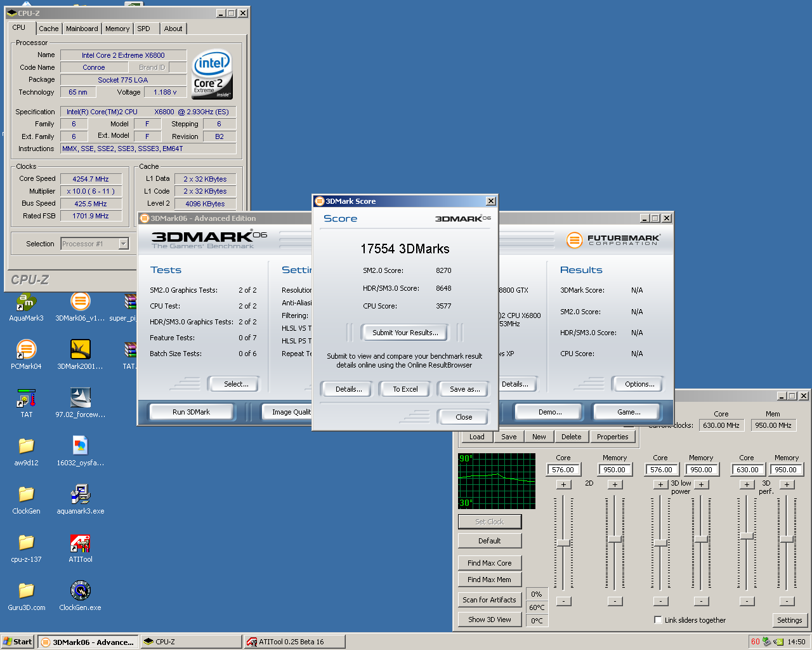This screenshot has width=812, height=650.
Task: Click 3DMark06 Advanced taskbar button
Action: 88,642
